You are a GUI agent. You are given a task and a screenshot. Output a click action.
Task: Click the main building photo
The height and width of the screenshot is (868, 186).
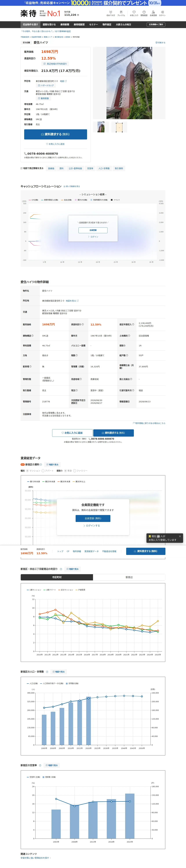129,83
